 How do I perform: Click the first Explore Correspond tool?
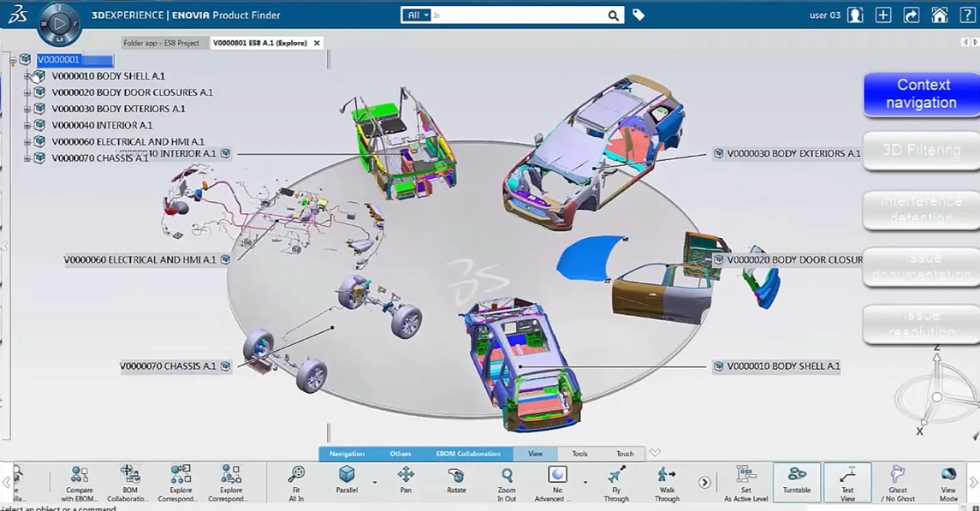181,483
